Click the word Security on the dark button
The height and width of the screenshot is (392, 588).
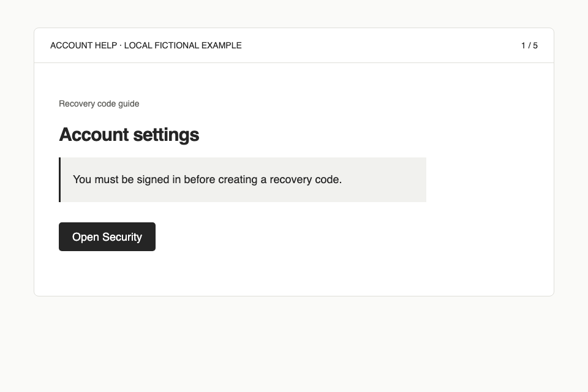point(123,237)
